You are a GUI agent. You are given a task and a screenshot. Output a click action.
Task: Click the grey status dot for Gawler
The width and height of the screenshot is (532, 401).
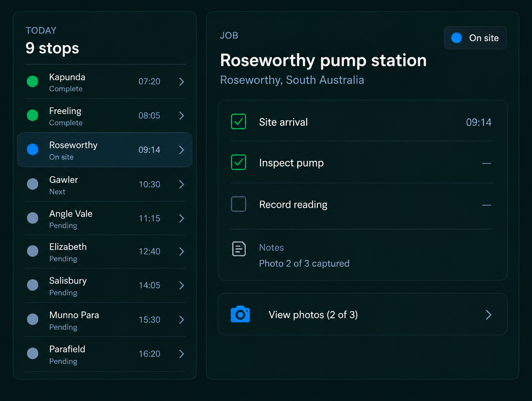pos(32,184)
